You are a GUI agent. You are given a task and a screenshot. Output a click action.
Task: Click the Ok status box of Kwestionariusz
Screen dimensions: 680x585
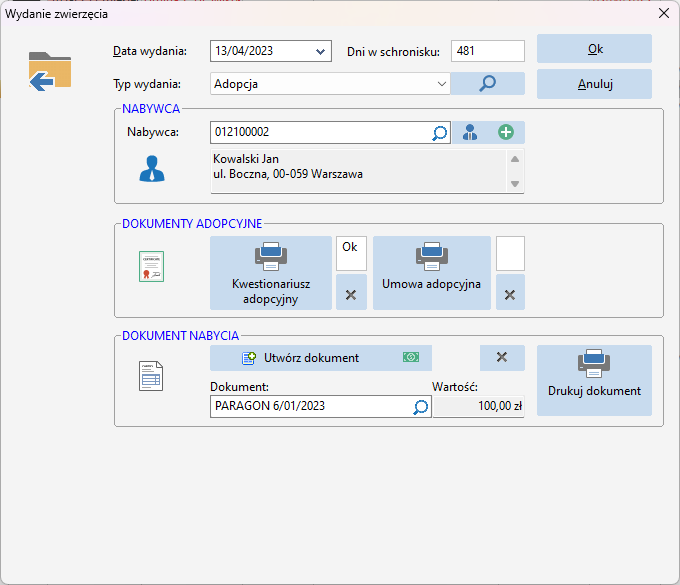click(x=351, y=253)
